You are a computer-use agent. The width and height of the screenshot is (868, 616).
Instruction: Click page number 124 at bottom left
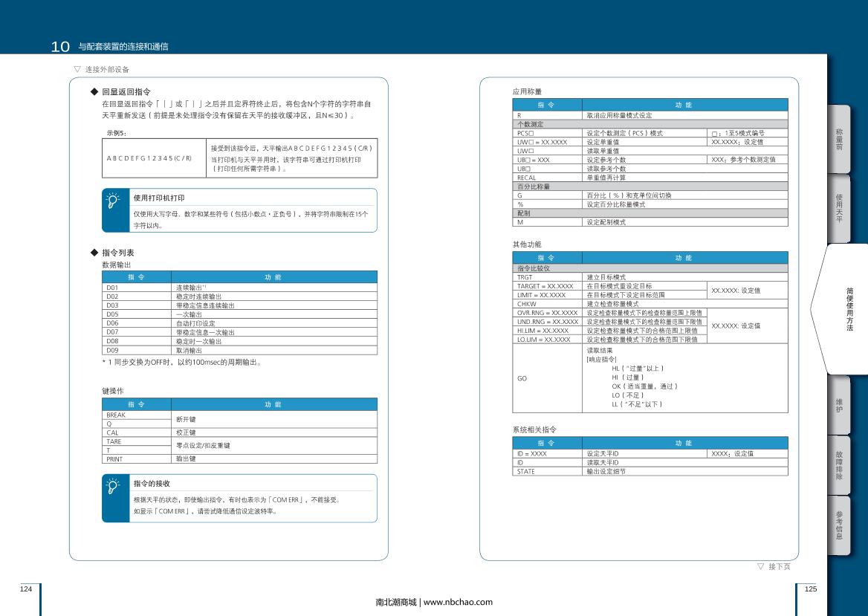click(26, 589)
